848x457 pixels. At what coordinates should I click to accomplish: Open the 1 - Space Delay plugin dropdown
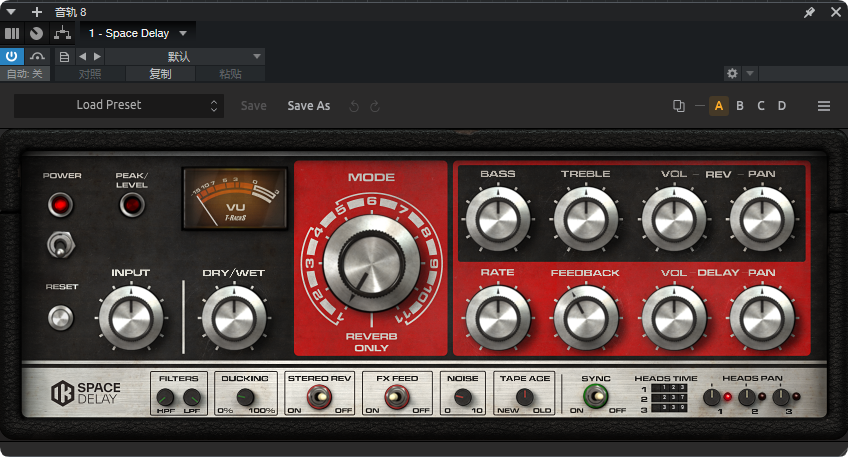pos(137,34)
